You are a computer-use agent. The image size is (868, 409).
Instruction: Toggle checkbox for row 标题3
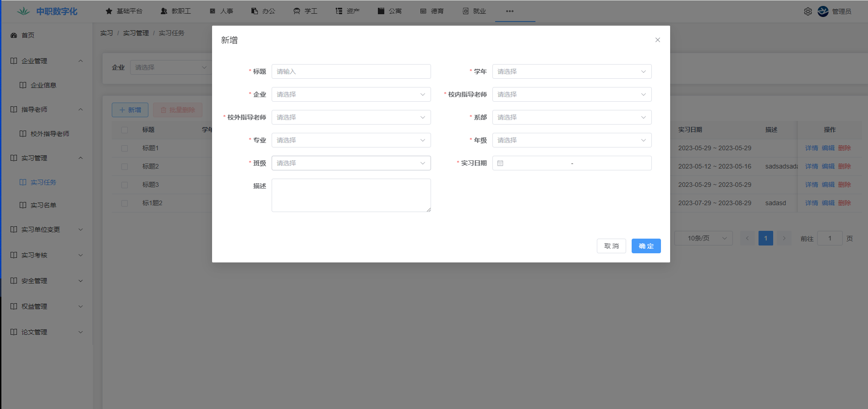pos(125,185)
